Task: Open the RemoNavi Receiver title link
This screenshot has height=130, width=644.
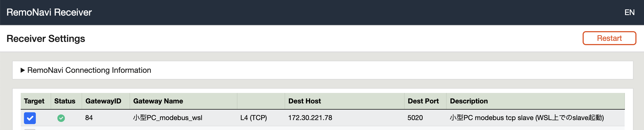Action: [x=49, y=12]
